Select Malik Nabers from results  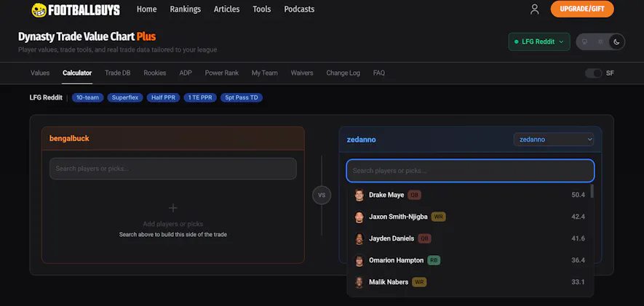tap(469, 282)
